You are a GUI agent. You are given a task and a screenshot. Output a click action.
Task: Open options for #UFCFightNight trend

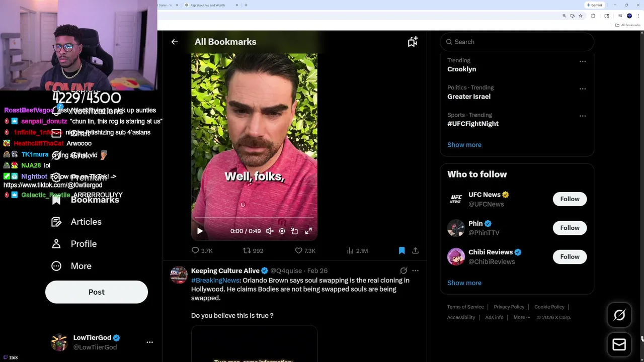point(582,116)
